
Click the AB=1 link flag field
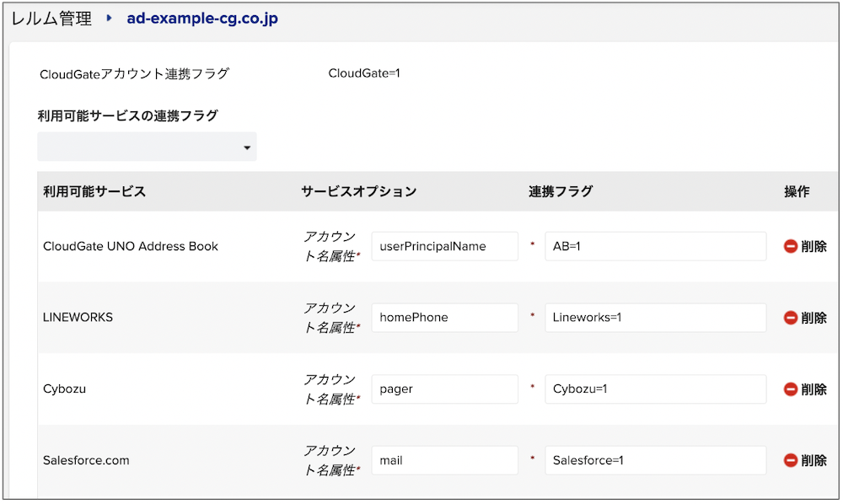tap(655, 246)
